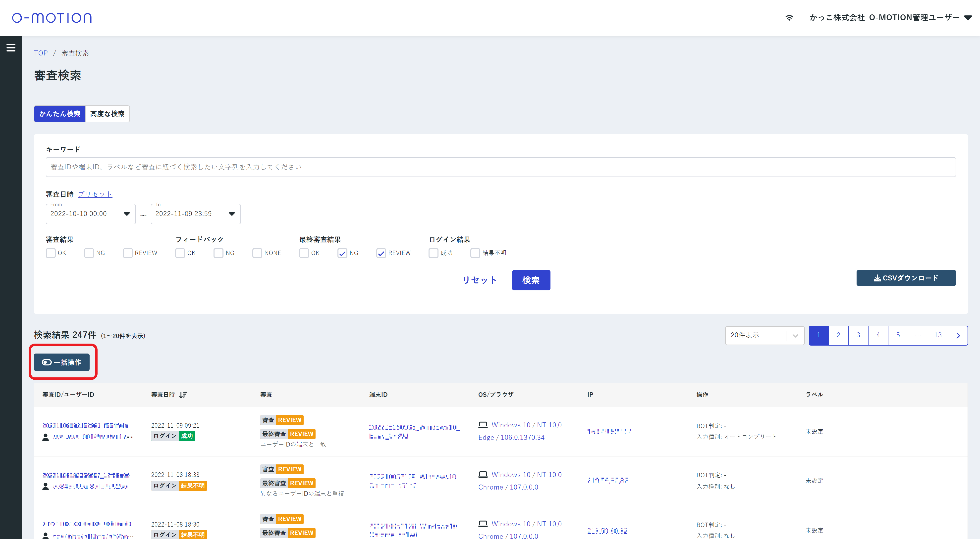
Task: Click the キーワード search input field
Action: (500, 167)
